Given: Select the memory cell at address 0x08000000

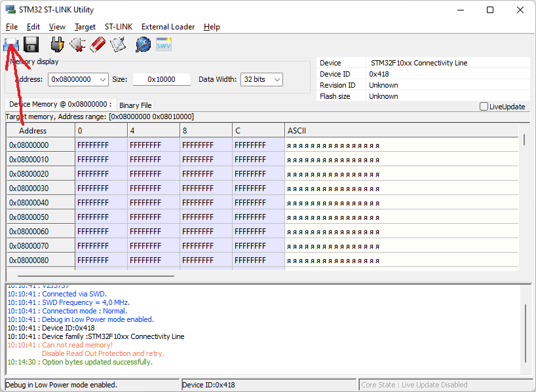Looking at the screenshot, I should point(101,145).
